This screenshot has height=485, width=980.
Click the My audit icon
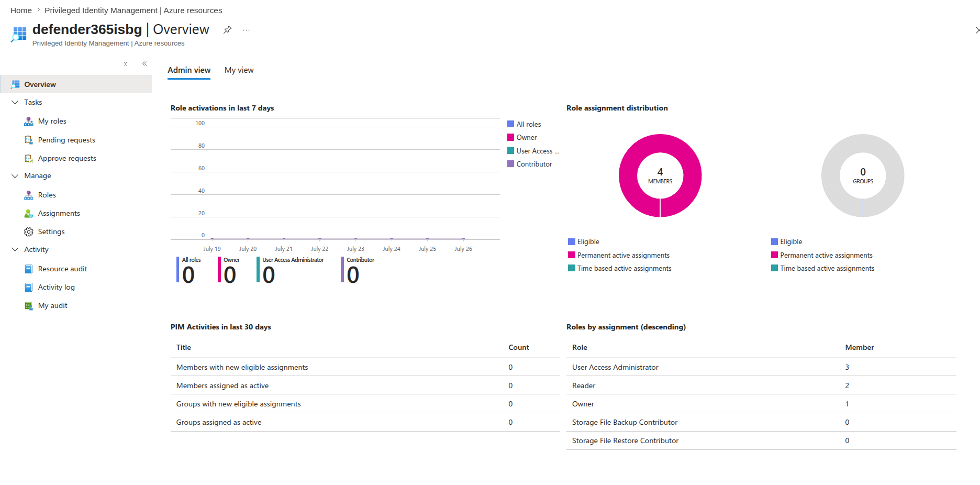(29, 305)
